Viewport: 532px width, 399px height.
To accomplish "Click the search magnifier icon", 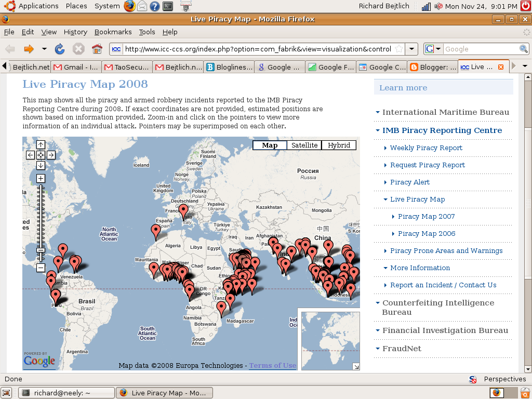I will [x=524, y=49].
